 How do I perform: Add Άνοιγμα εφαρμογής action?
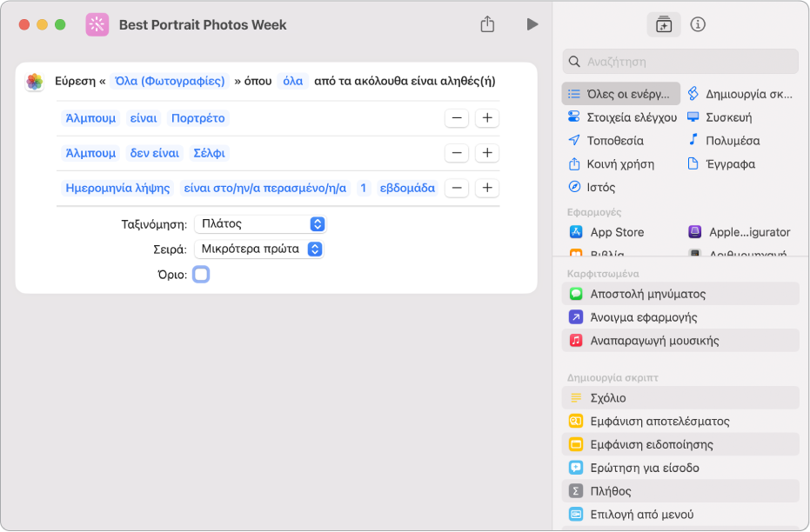point(680,316)
